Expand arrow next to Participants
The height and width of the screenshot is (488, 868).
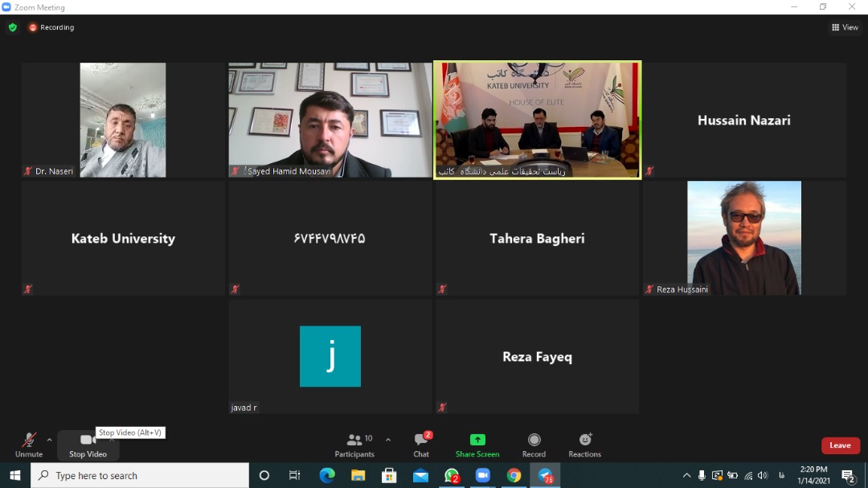click(388, 440)
